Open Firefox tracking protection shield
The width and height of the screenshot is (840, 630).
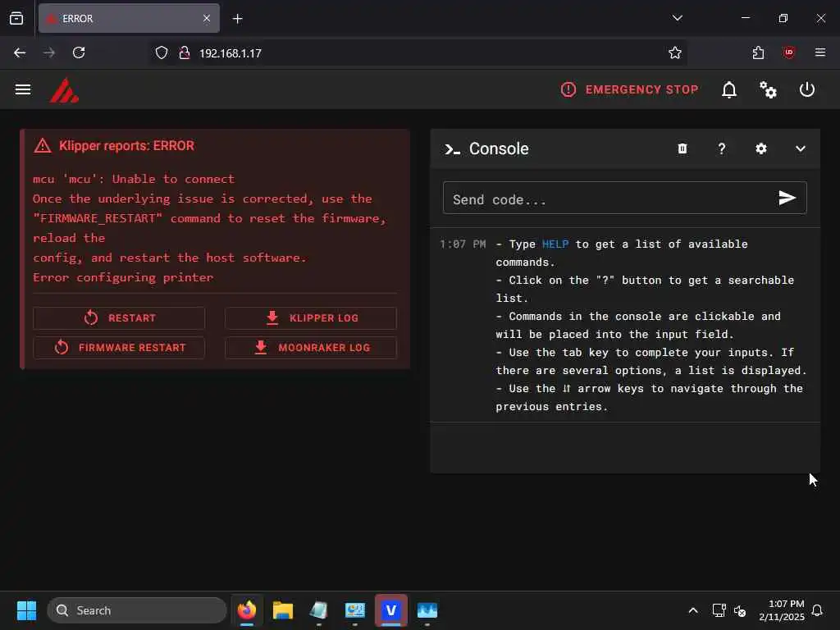(x=162, y=52)
